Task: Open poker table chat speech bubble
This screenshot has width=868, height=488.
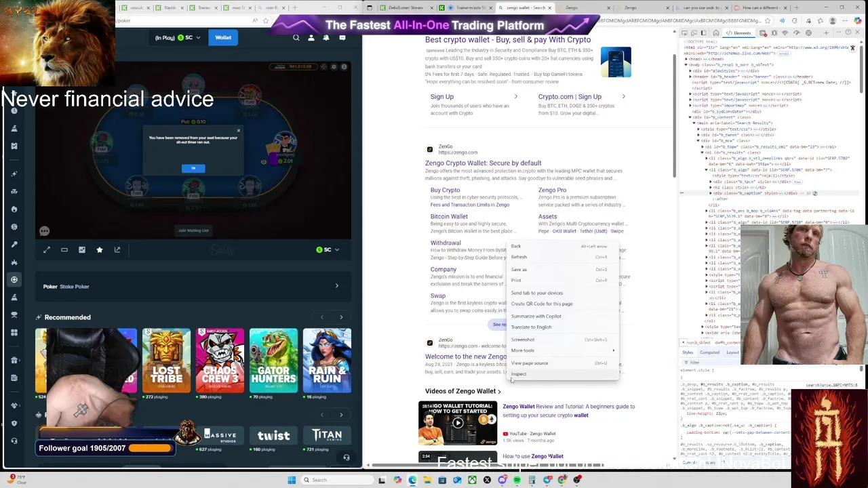Action: tap(44, 232)
